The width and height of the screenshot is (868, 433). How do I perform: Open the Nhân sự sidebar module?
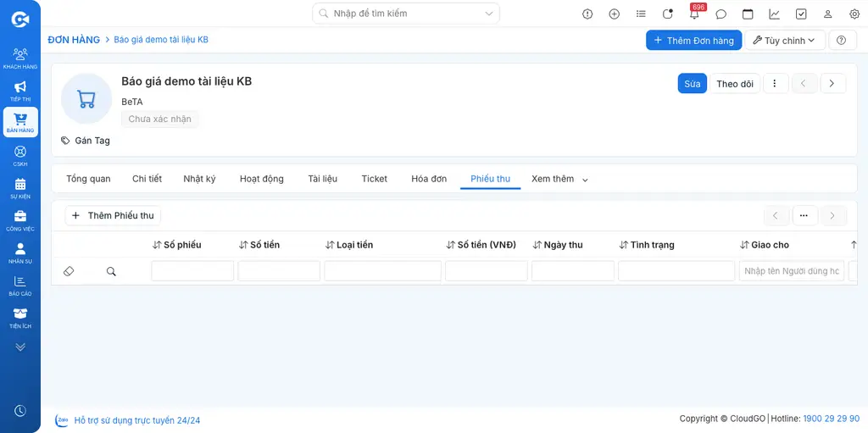click(x=20, y=253)
